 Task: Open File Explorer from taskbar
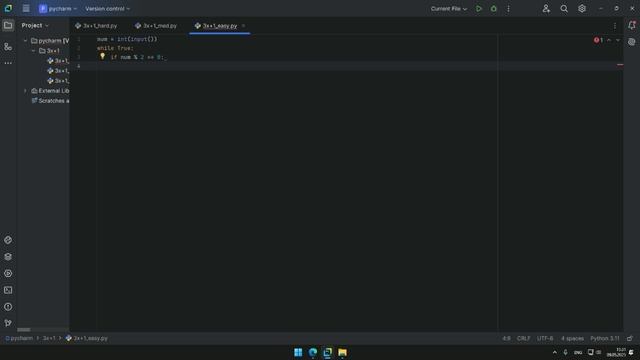tap(342, 352)
